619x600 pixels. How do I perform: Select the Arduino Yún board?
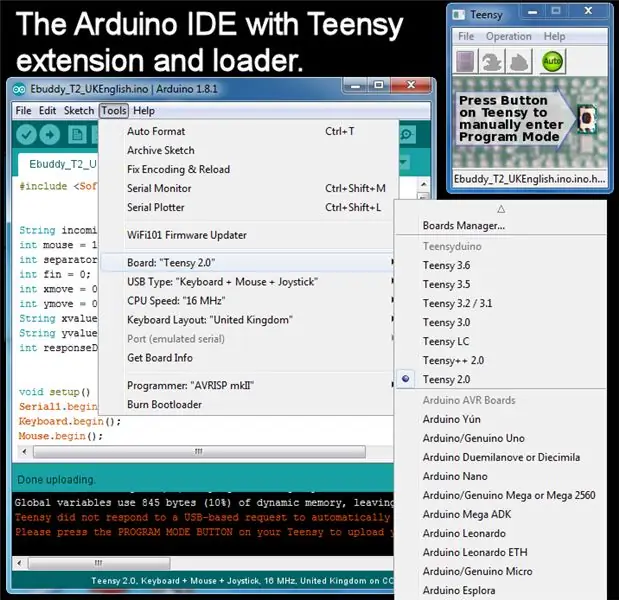tap(501, 419)
